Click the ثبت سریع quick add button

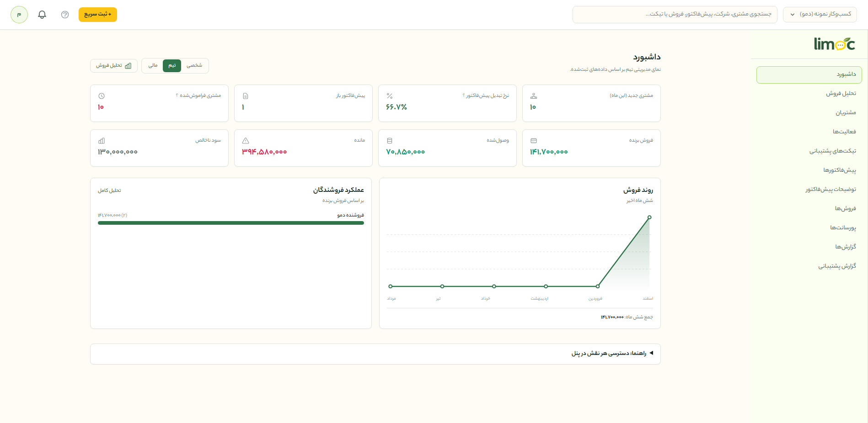pos(98,14)
